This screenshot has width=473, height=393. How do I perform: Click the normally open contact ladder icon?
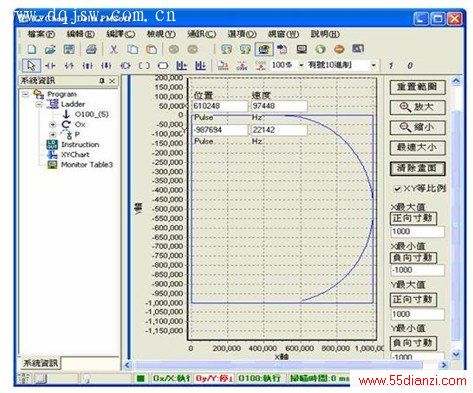pyautogui.click(x=50, y=66)
